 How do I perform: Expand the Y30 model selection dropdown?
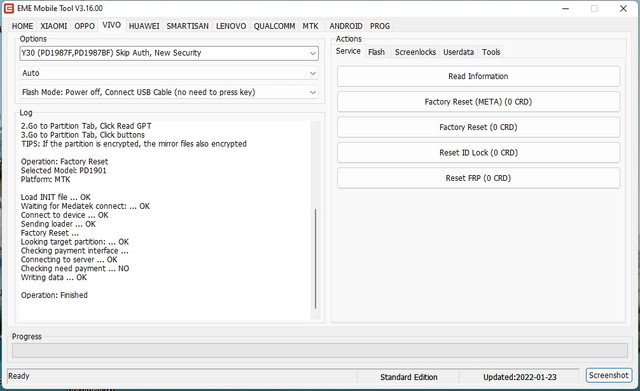click(x=169, y=53)
